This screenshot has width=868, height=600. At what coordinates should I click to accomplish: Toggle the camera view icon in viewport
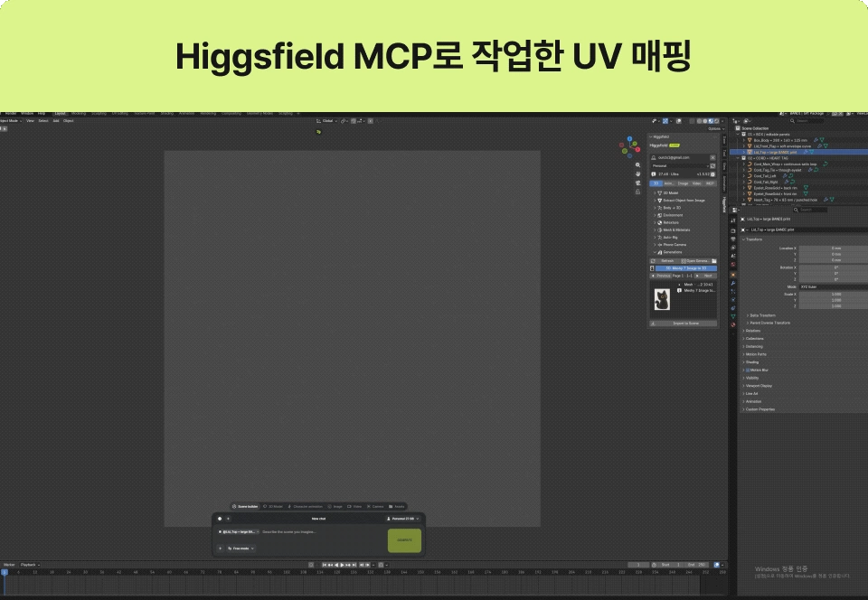pyautogui.click(x=637, y=183)
